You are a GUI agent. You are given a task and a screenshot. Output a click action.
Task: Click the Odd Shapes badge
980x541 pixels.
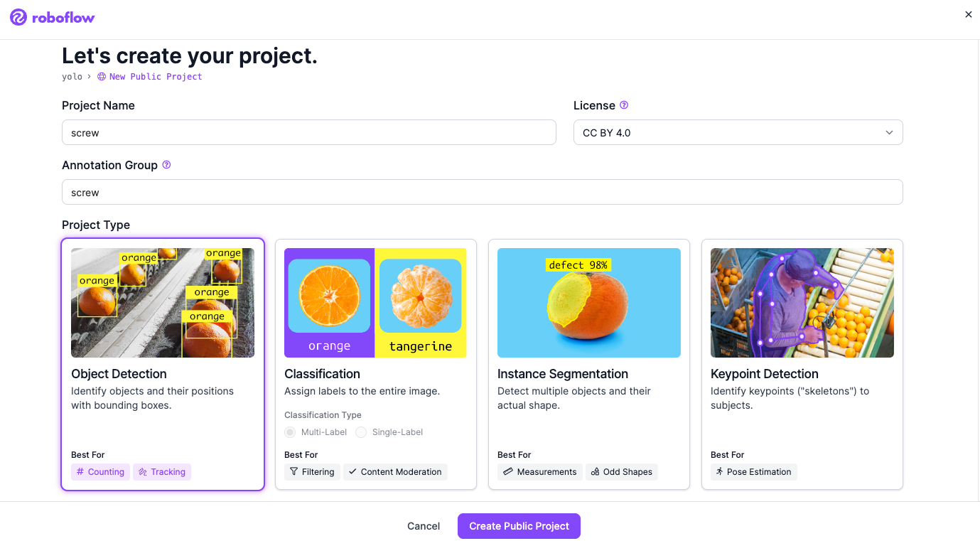pos(622,472)
